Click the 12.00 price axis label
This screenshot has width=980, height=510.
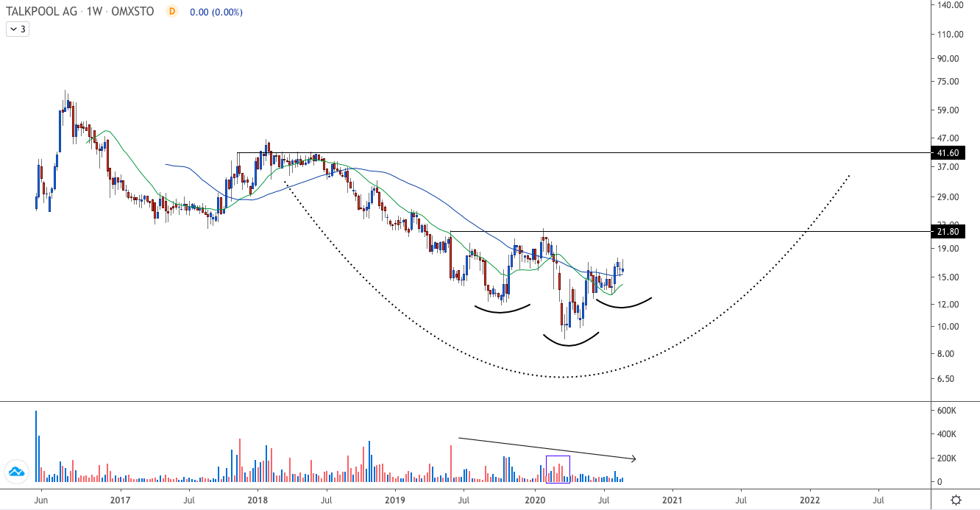[949, 305]
